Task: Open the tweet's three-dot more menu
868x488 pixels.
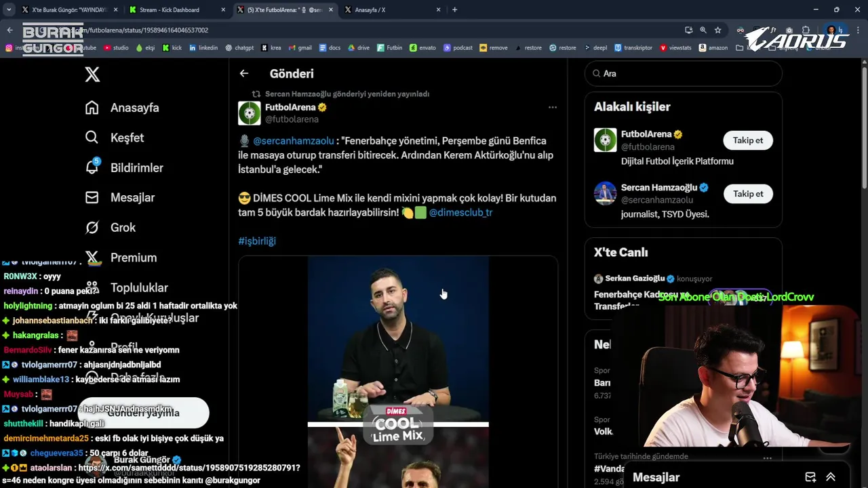Action: [553, 107]
